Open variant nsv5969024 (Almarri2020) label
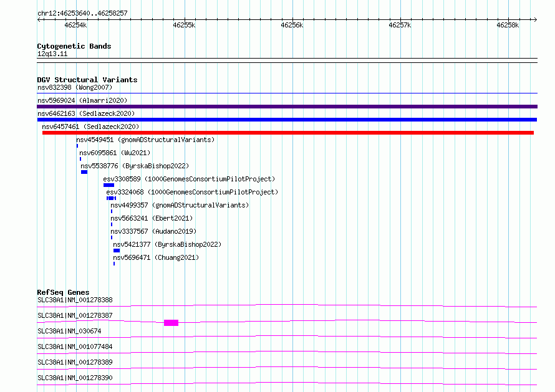Image resolution: width=555 pixels, height=392 pixels. click(x=82, y=100)
